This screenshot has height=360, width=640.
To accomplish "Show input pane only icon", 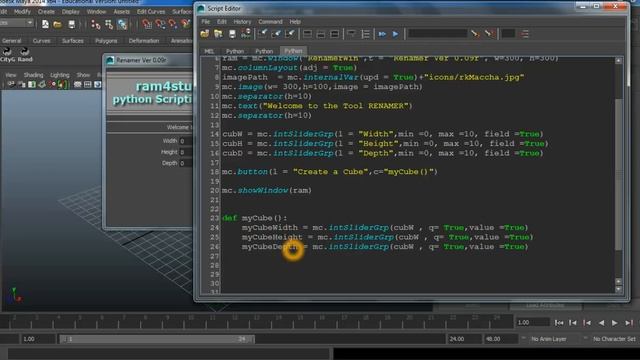I will pos(321,34).
